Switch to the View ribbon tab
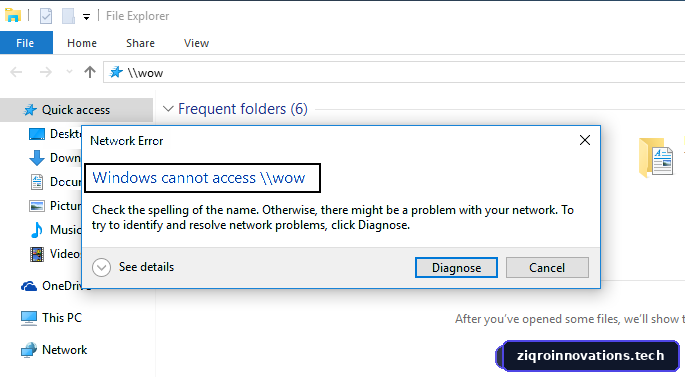 [x=196, y=43]
